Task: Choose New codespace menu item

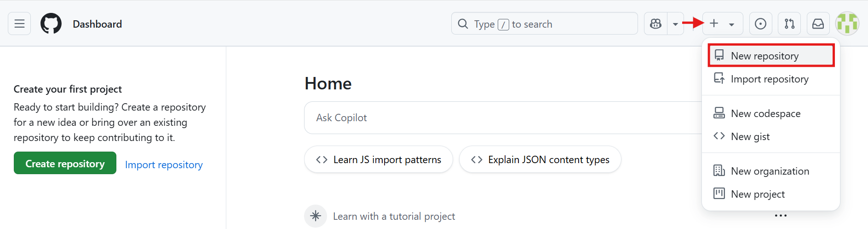Action: pos(765,113)
